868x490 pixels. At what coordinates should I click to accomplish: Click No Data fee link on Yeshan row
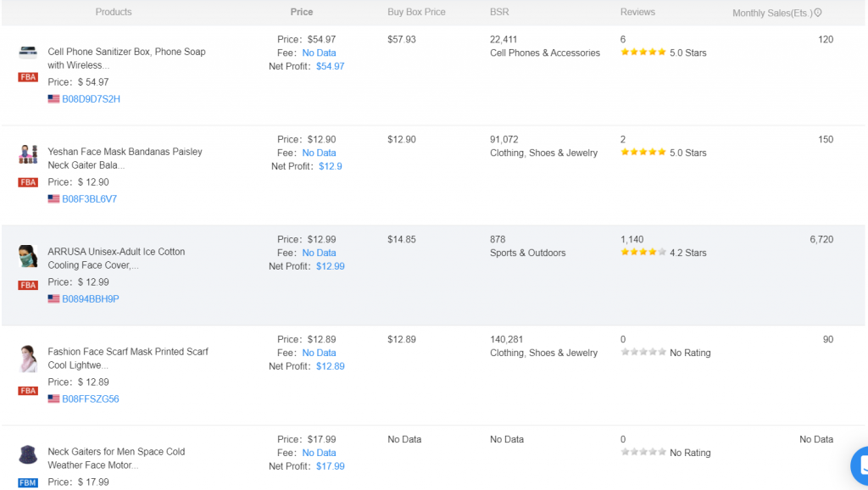pos(319,153)
